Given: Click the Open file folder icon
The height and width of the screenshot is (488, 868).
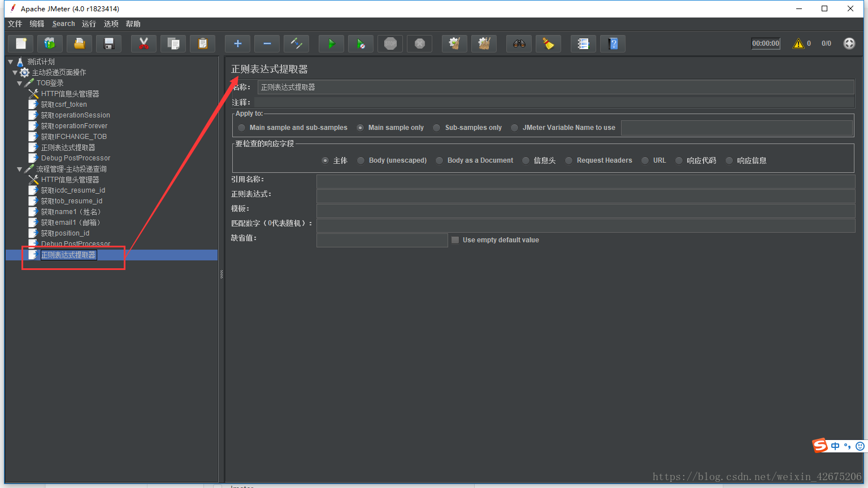Looking at the screenshot, I should pos(80,43).
